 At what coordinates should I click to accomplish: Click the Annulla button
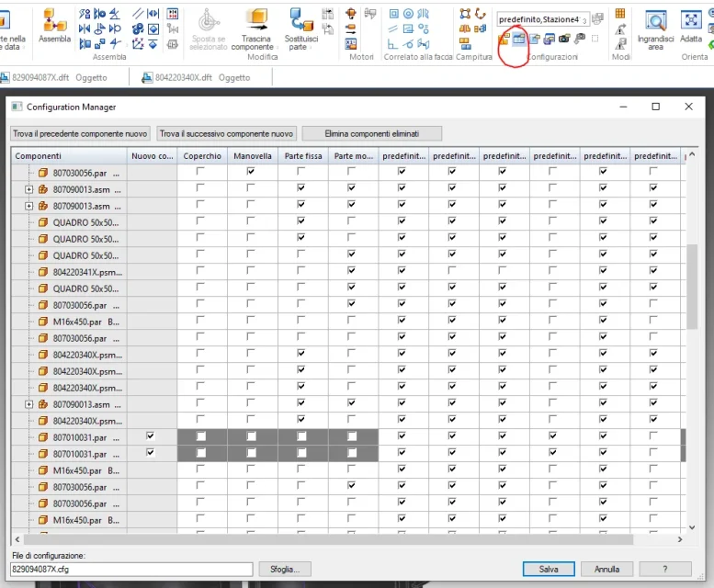coord(607,569)
